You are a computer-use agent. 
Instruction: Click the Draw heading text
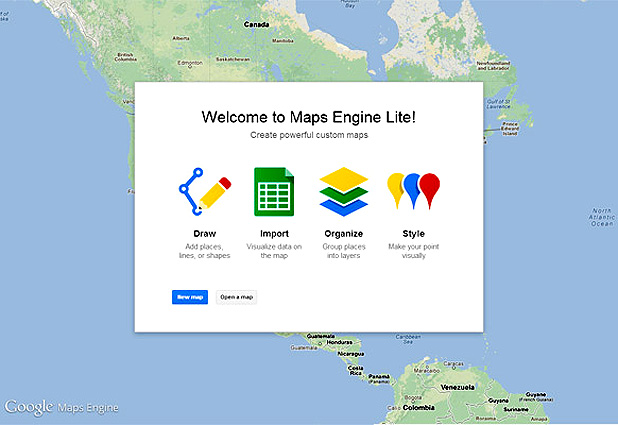tap(205, 233)
